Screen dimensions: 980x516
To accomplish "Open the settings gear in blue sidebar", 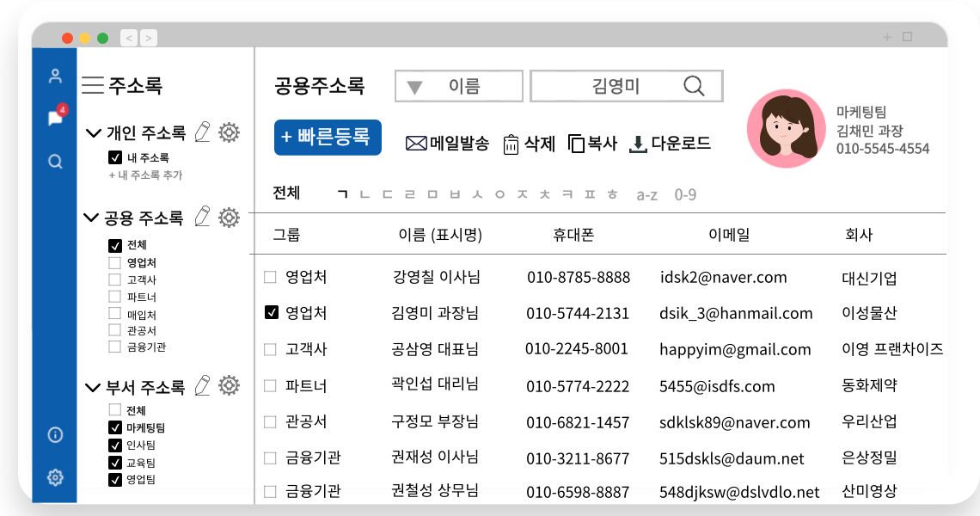I will pyautogui.click(x=56, y=476).
